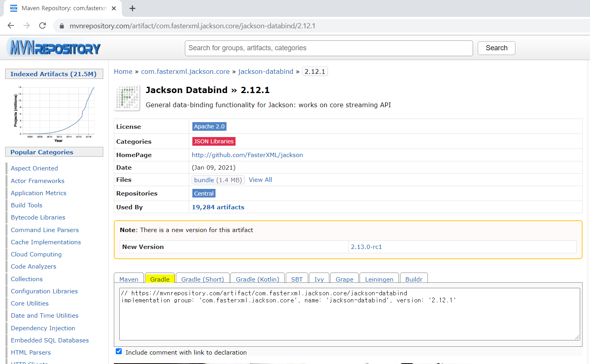This screenshot has height=364, width=590.
Task: Open jackson-databind breadcrumb link
Action: 266,71
